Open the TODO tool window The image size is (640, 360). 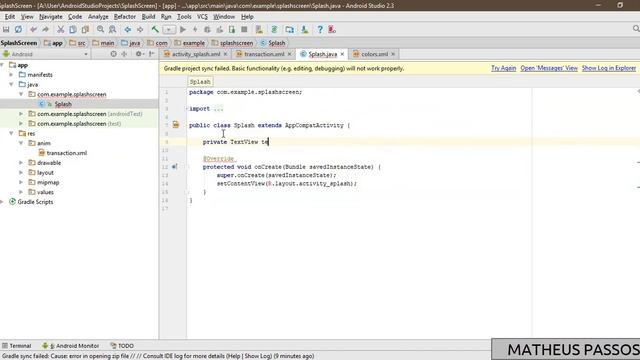(x=122, y=346)
